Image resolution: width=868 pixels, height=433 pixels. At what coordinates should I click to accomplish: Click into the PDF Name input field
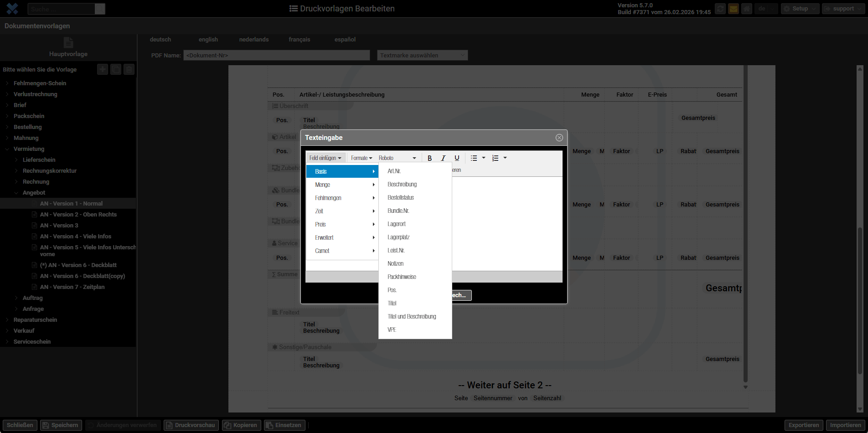click(x=276, y=55)
